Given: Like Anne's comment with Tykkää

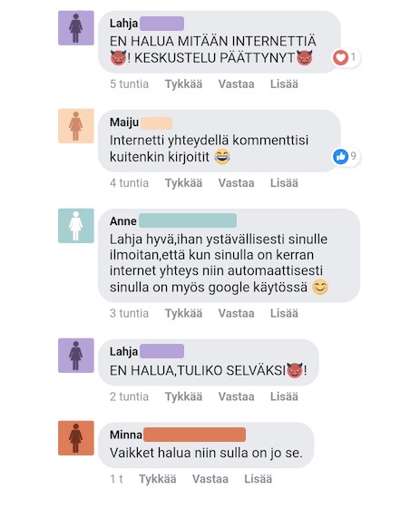Looking at the screenshot, I should click(184, 313).
